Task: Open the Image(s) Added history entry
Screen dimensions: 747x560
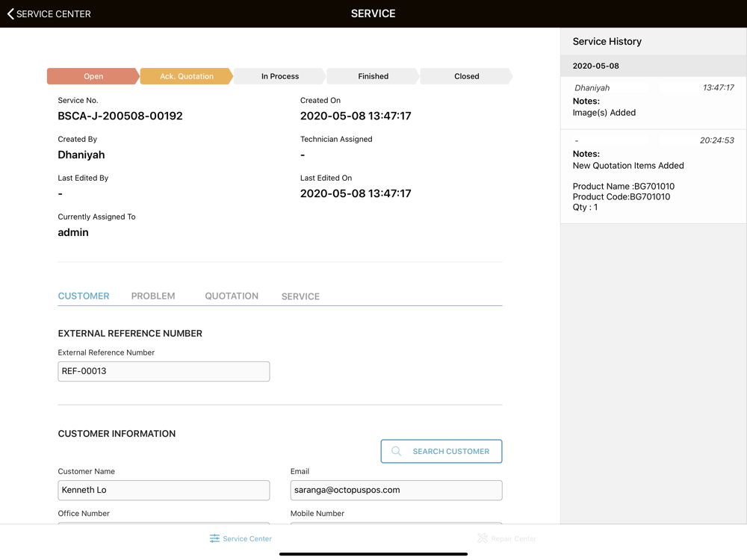Action: (653, 103)
